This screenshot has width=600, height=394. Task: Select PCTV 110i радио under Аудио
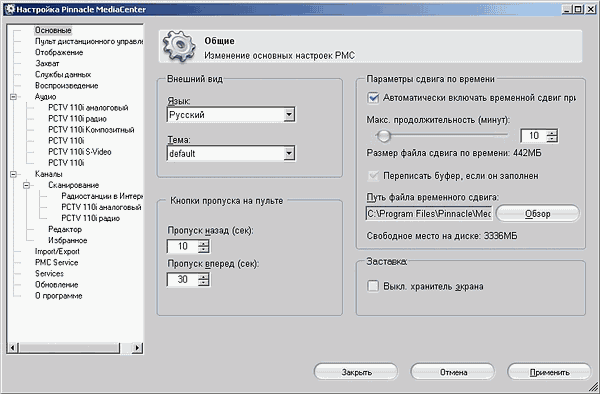coord(77,119)
